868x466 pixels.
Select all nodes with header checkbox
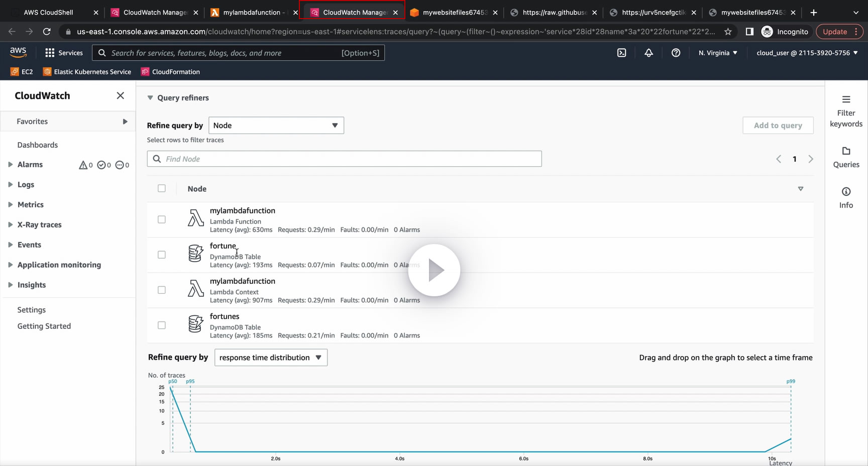coord(162,188)
